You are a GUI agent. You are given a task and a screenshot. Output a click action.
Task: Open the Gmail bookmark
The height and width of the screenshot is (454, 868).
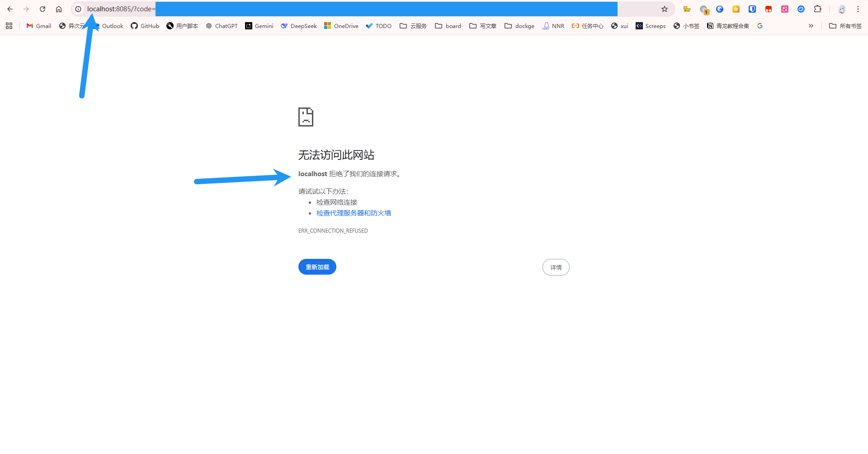click(x=39, y=26)
